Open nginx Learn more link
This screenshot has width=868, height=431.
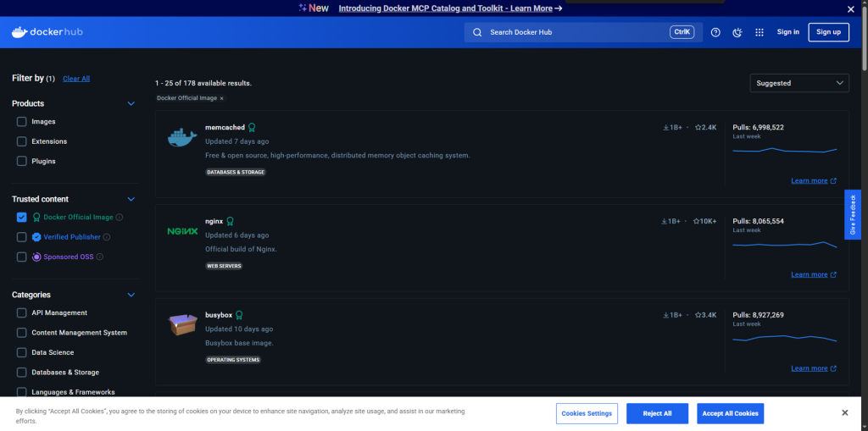coord(813,274)
